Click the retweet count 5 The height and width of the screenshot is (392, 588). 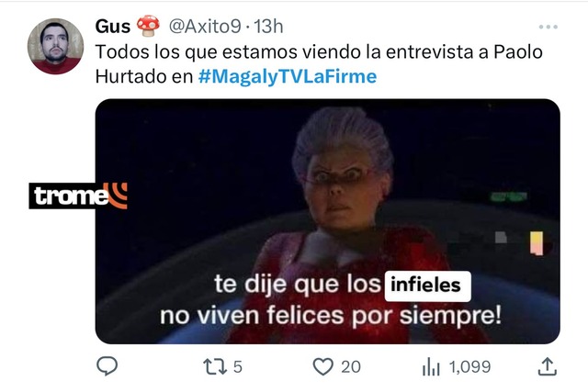pyautogui.click(x=238, y=367)
